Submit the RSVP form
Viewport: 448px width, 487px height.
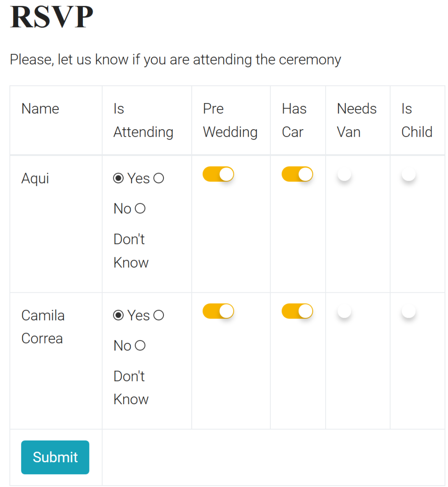tap(55, 457)
